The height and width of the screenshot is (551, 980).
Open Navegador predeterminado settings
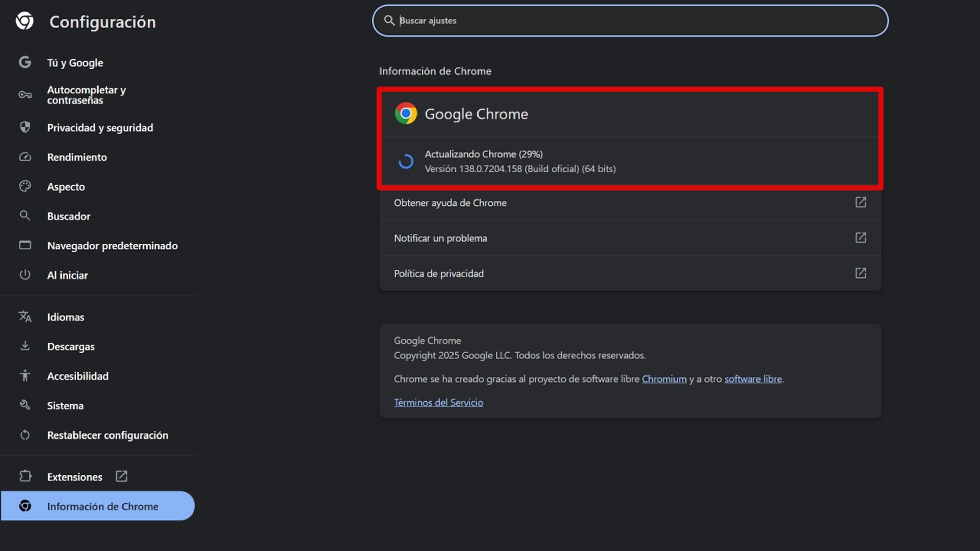(98, 246)
